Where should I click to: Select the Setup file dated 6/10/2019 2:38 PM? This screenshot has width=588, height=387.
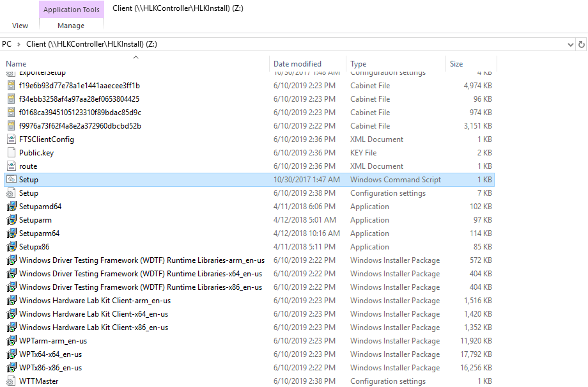tap(29, 193)
